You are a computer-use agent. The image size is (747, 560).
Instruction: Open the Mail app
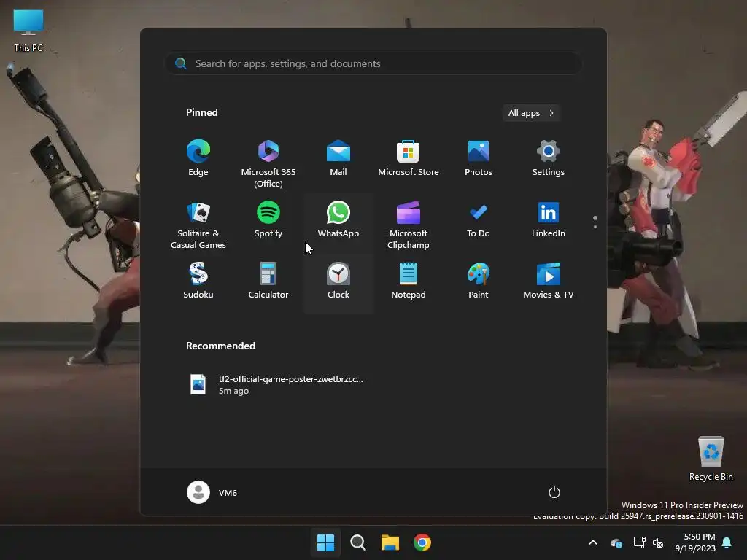pyautogui.click(x=338, y=158)
